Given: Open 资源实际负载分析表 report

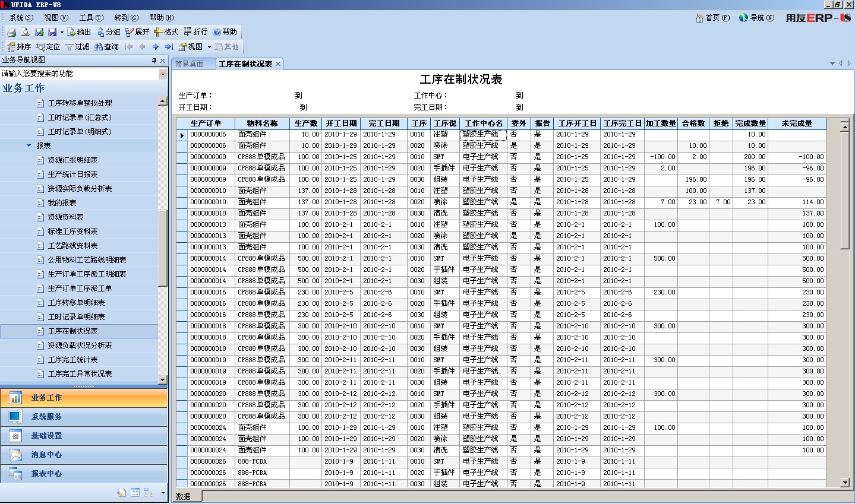Looking at the screenshot, I should [80, 189].
